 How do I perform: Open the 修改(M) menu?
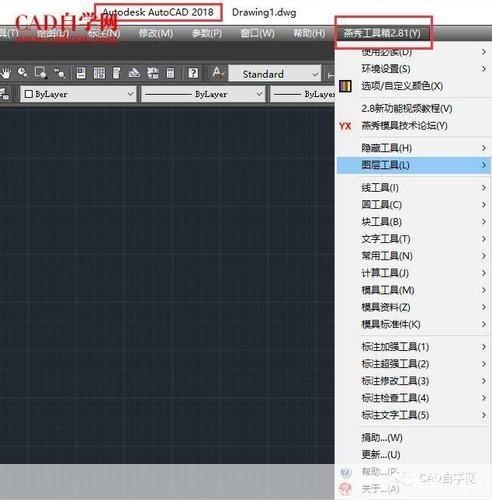(x=156, y=33)
